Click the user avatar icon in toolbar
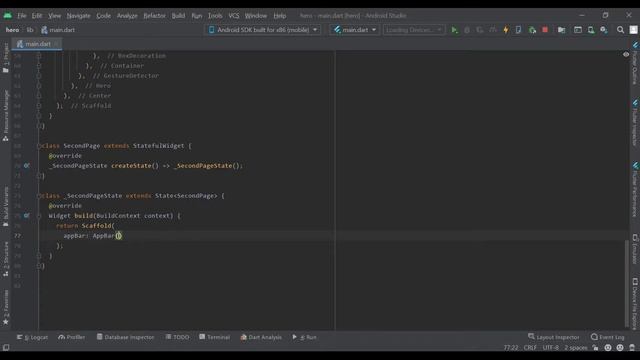Image resolution: width=640 pixels, height=360 pixels. click(633, 30)
